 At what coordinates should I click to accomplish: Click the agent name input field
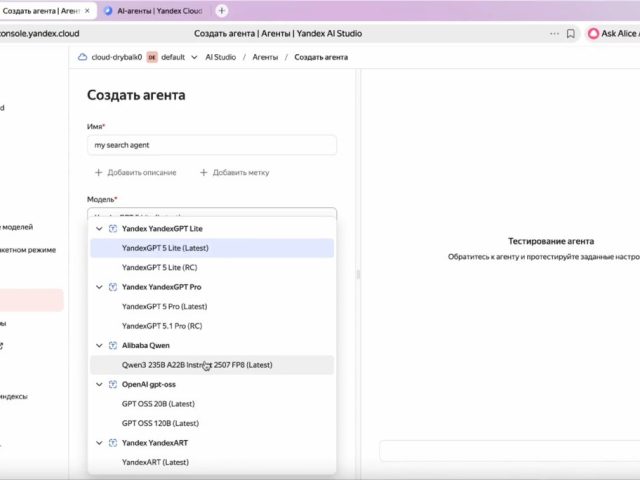pyautogui.click(x=212, y=145)
